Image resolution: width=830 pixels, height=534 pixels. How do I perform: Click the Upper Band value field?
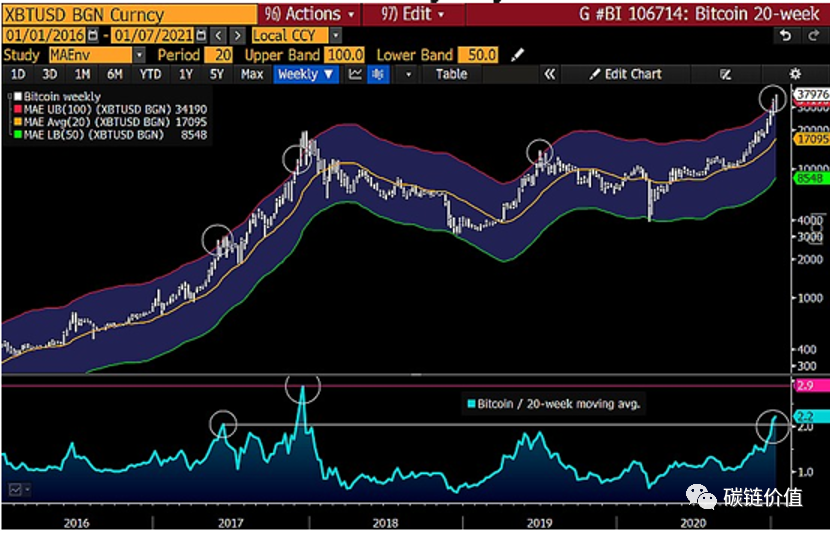click(x=343, y=55)
